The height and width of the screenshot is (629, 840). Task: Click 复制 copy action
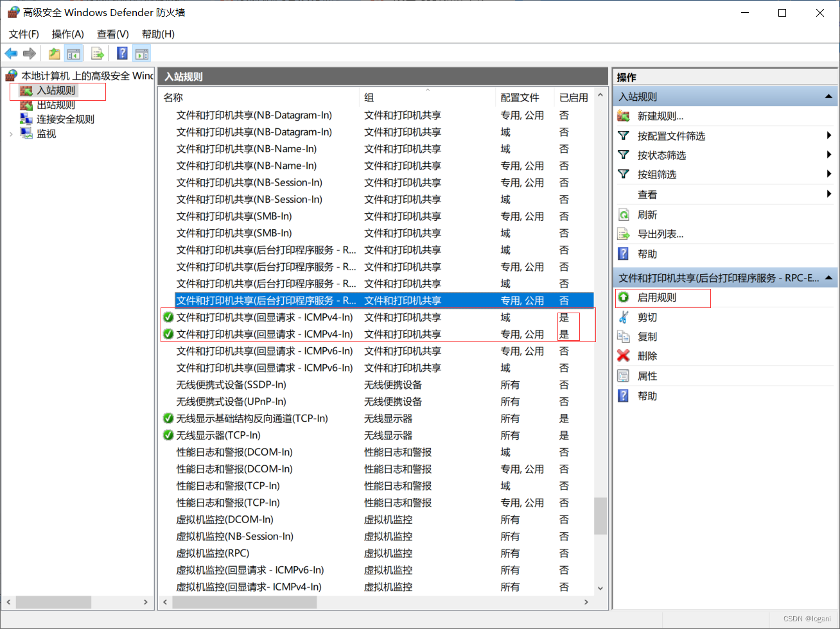pyautogui.click(x=647, y=336)
